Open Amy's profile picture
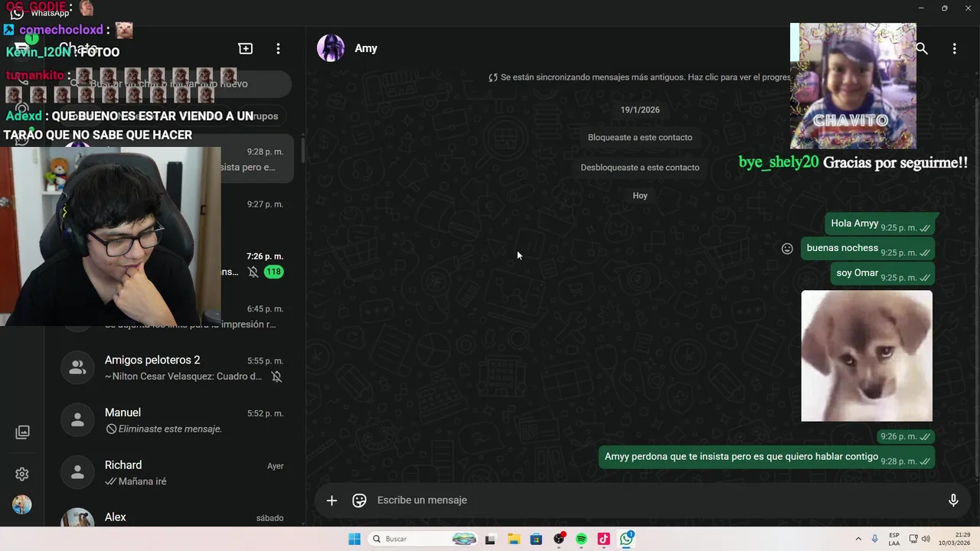This screenshot has width=980, height=551. pos(331,48)
